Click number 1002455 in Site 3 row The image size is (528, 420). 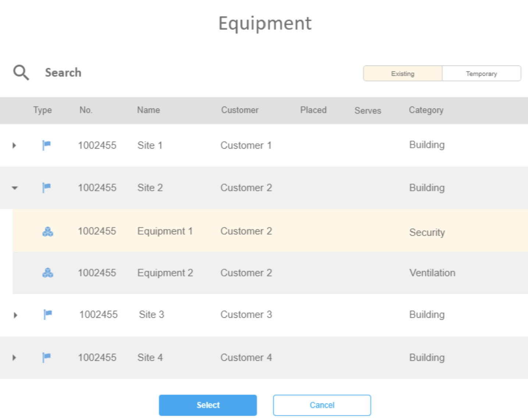[x=99, y=314]
